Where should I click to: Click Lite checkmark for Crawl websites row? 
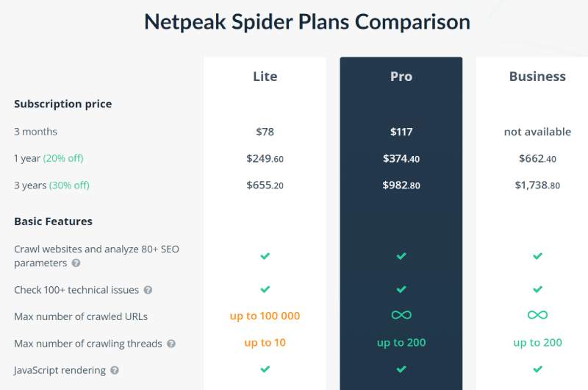pos(265,256)
